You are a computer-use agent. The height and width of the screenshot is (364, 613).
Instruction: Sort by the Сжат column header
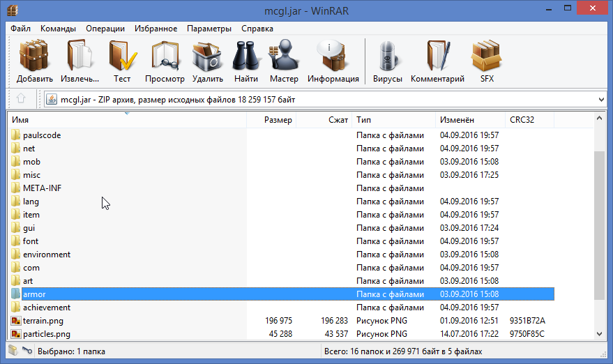(324, 120)
